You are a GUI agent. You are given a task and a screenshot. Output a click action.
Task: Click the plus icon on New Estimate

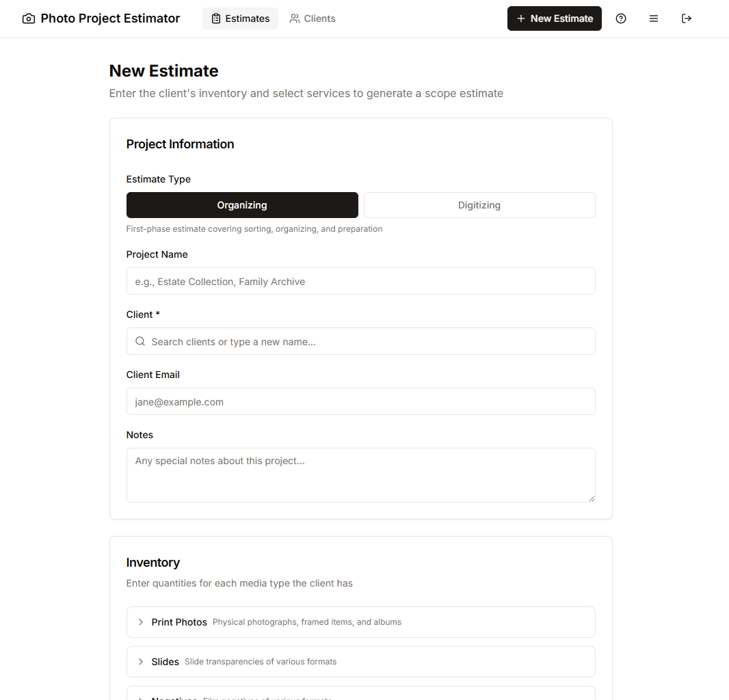[521, 19]
